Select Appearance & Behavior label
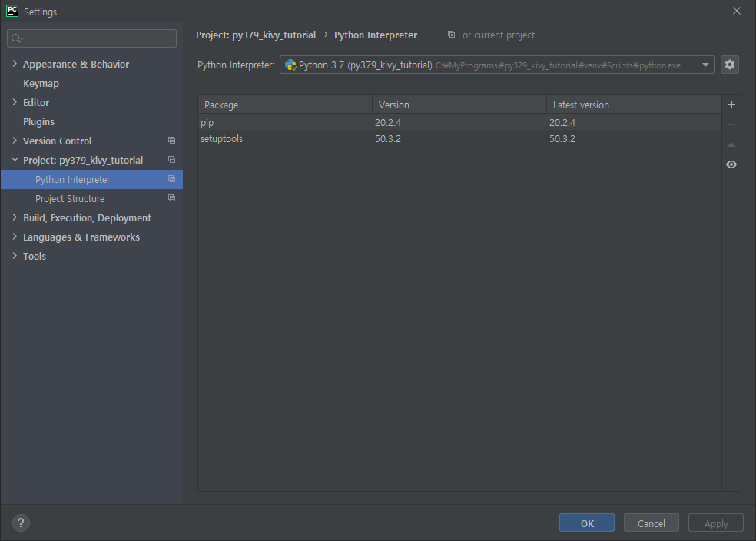The image size is (756, 541). click(x=76, y=64)
